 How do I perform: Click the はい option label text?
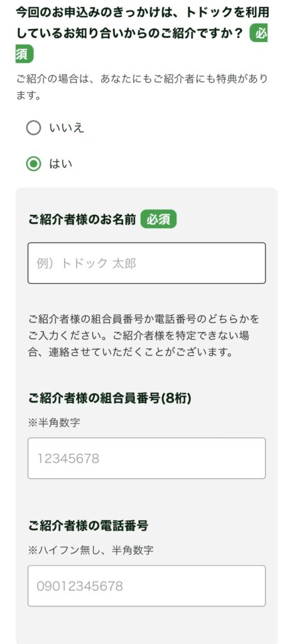(61, 164)
